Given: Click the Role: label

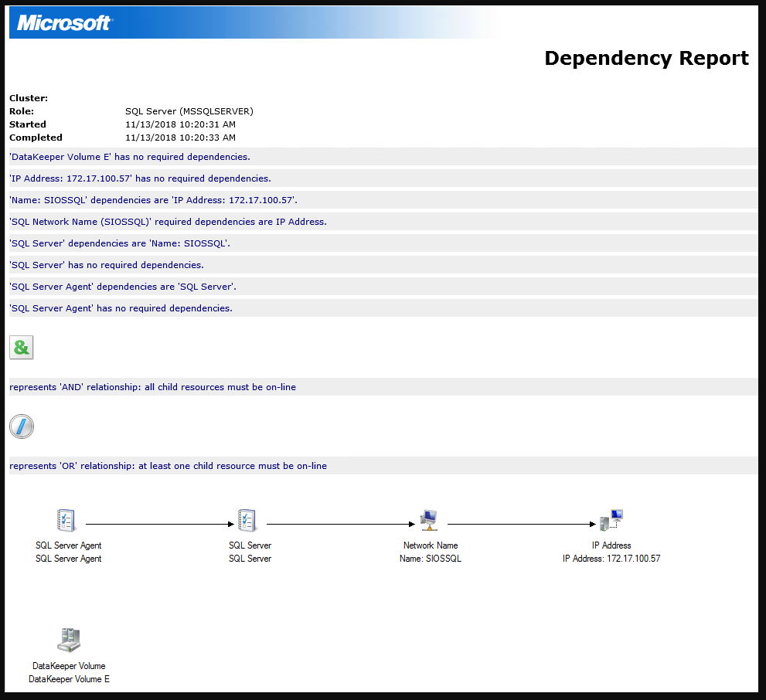Looking at the screenshot, I should coord(22,111).
